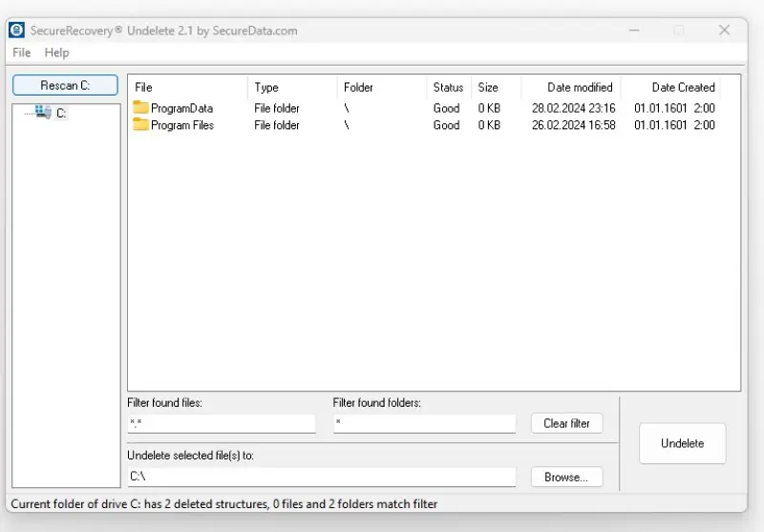Open the File menu

click(x=21, y=53)
